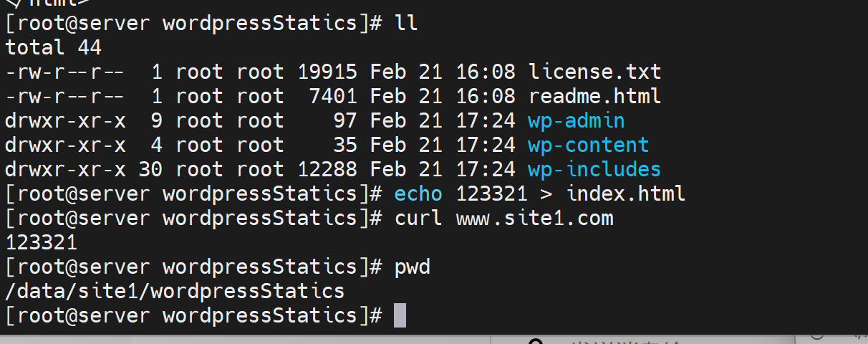Click the drwxr-xr-x permissions of wp-admin

coord(66,120)
